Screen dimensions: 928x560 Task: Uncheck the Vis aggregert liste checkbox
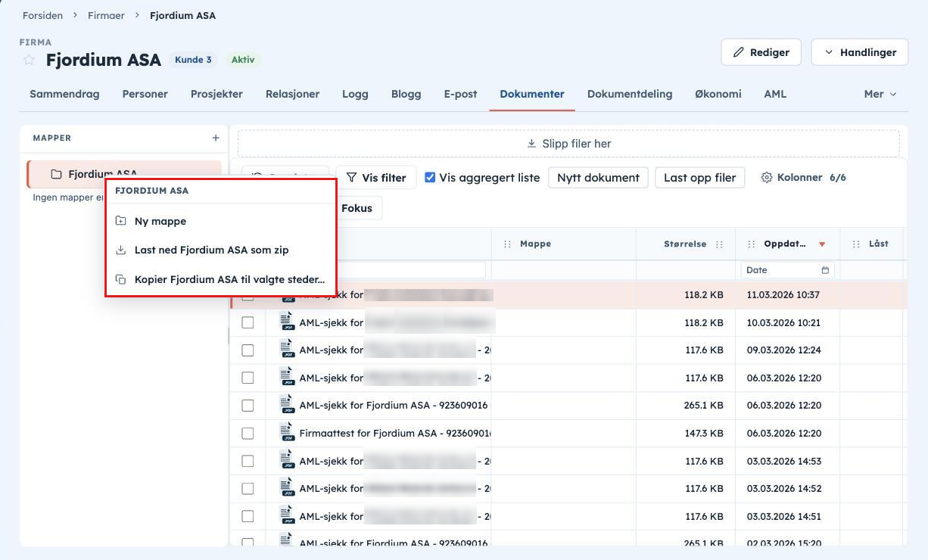coord(430,178)
